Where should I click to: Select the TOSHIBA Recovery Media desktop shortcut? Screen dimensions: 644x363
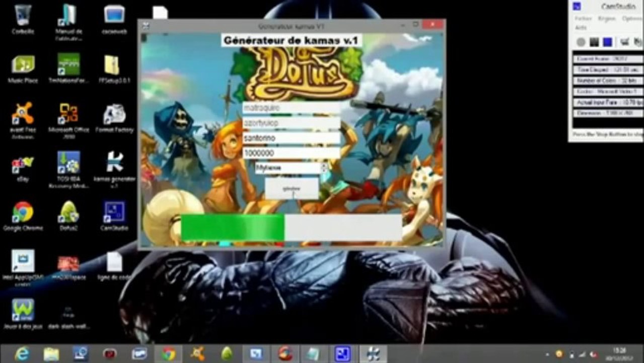click(x=68, y=170)
